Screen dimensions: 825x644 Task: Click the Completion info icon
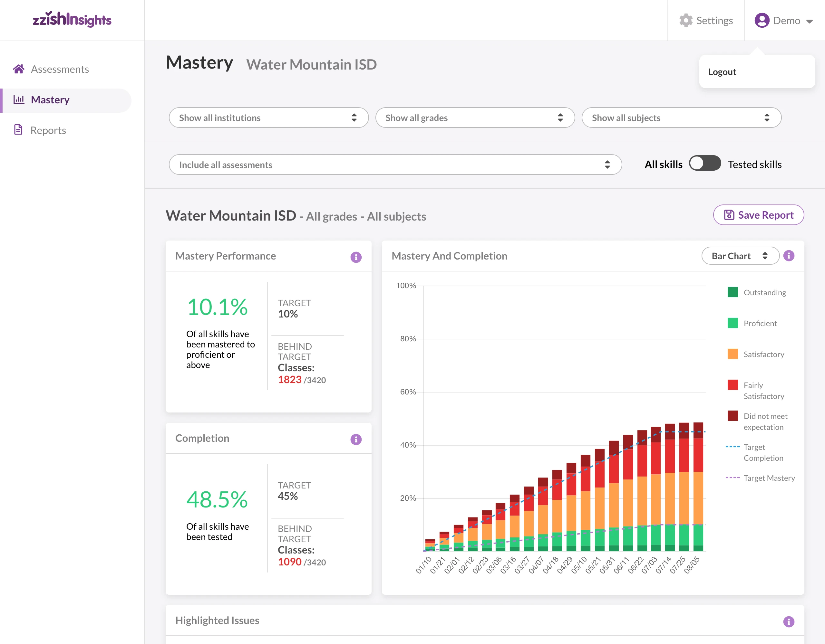tap(355, 439)
